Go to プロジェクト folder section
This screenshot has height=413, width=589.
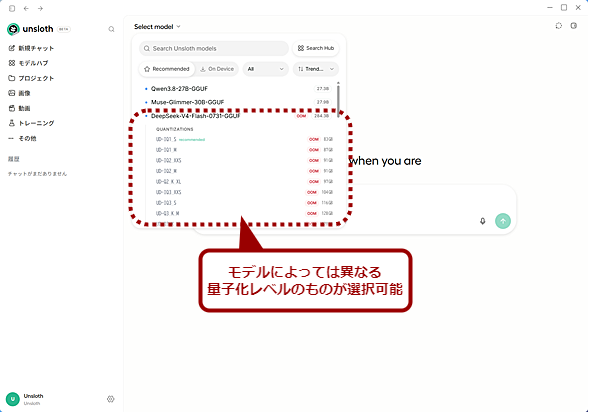point(31,78)
